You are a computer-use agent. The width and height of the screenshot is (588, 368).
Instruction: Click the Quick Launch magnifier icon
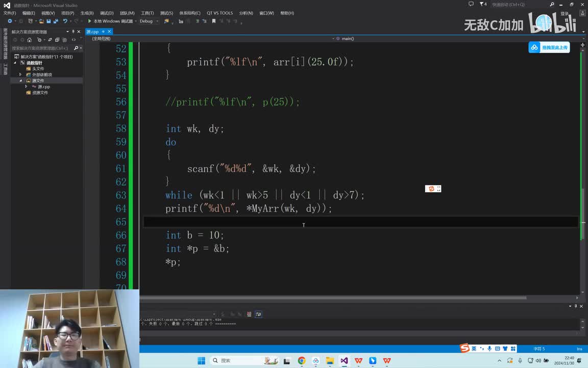point(552,5)
